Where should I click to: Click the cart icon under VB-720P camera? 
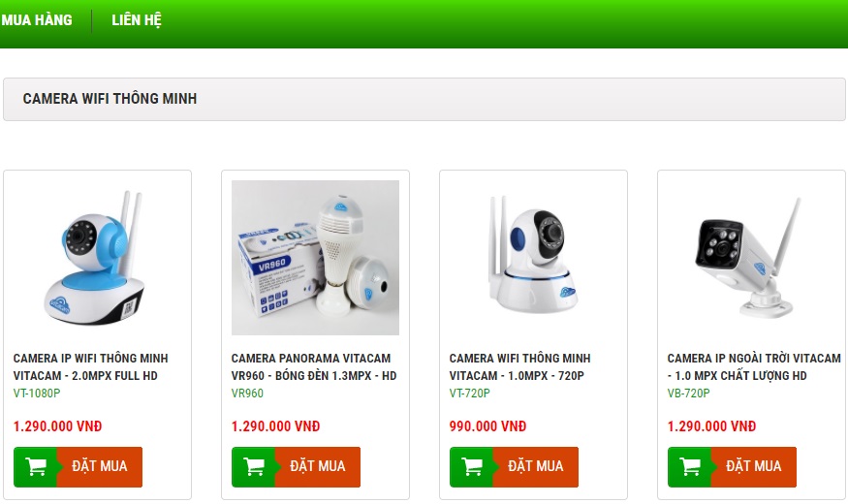click(x=689, y=467)
